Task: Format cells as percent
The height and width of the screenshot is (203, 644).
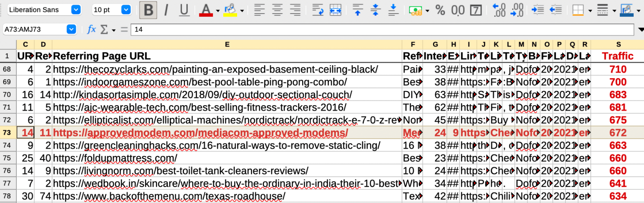Action: 440,10
